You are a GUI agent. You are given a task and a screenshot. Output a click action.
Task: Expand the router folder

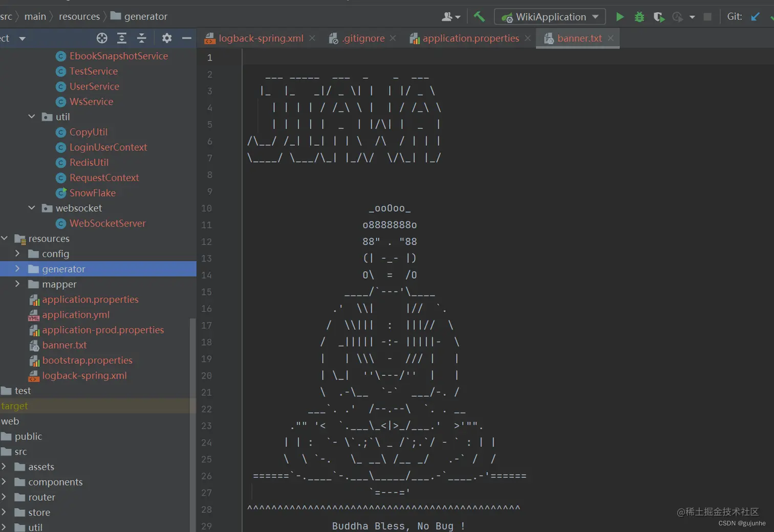pos(4,497)
